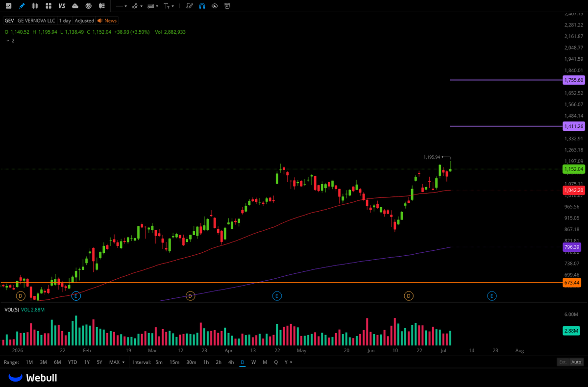Select the blue drawing pencil tool
The width and height of the screenshot is (588, 387).
point(22,6)
